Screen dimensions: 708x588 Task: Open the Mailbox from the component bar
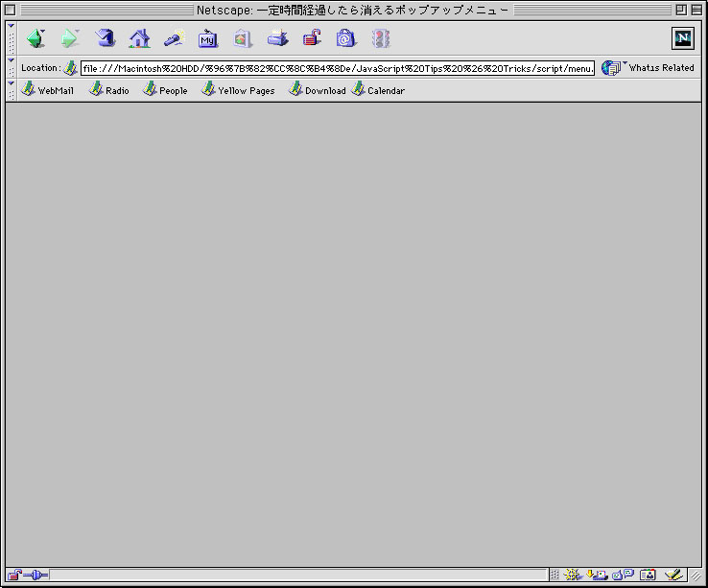597,575
